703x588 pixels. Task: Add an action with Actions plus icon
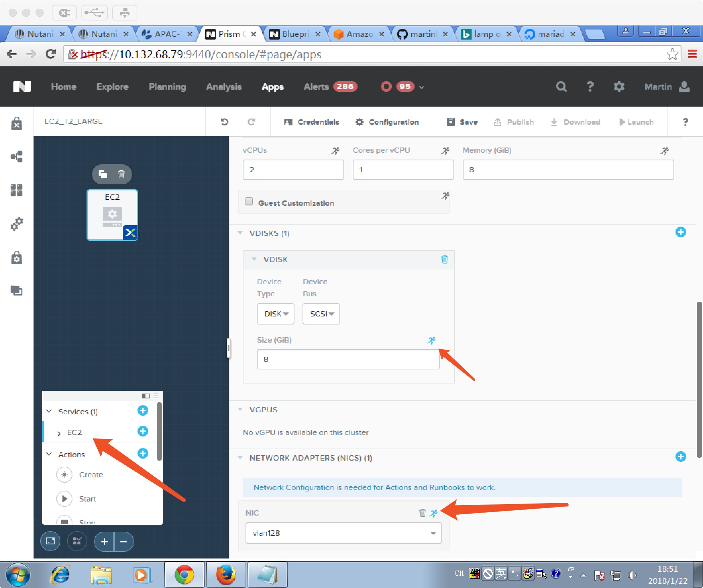[x=143, y=453]
